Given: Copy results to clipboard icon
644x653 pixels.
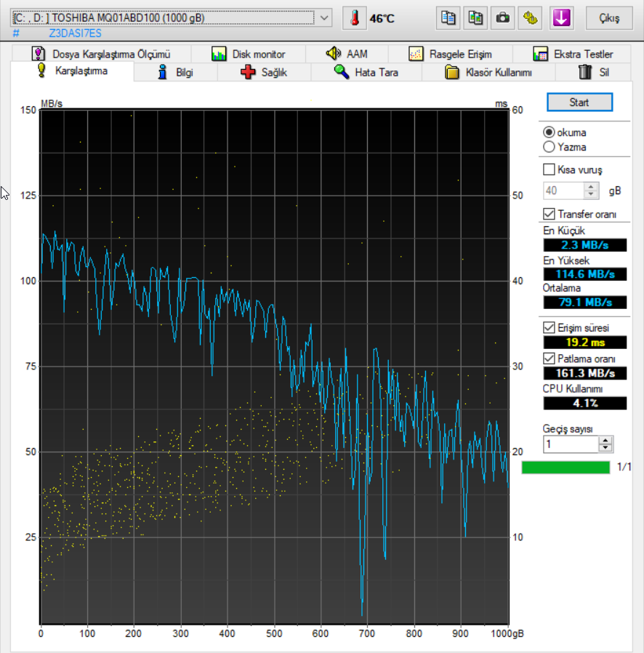Looking at the screenshot, I should (448, 18).
